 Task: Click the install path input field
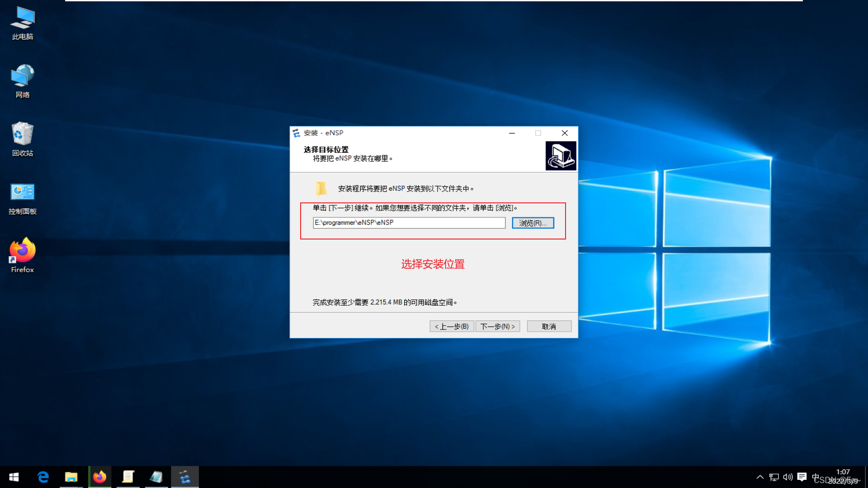(x=409, y=223)
